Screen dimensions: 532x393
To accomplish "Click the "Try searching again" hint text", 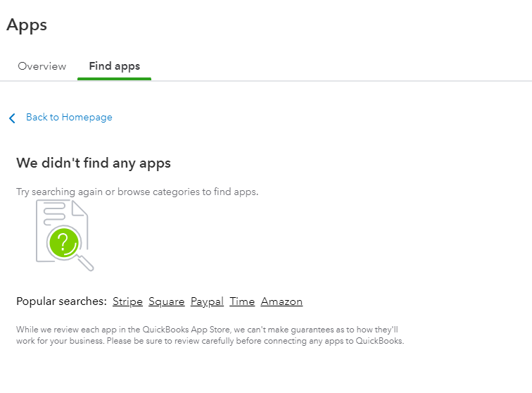I will click(137, 192).
